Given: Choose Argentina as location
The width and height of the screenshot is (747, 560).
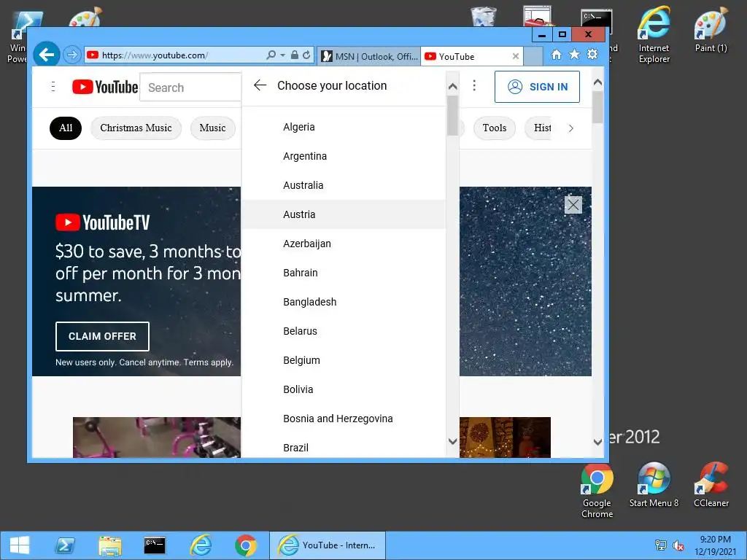Looking at the screenshot, I should click(x=344, y=156).
